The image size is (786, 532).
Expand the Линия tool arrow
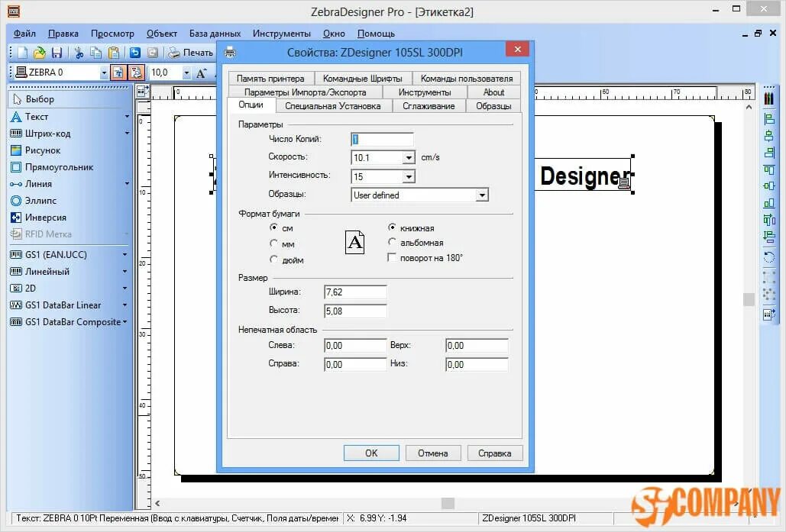pos(127,184)
